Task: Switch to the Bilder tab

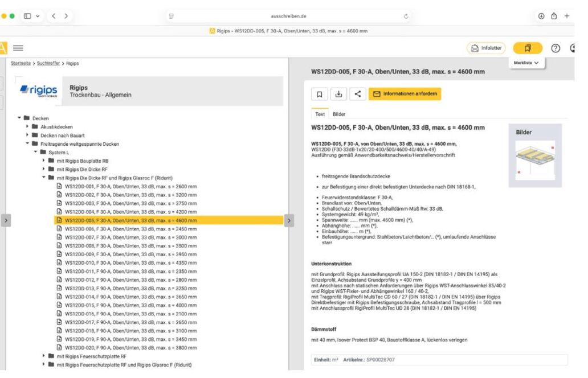Action: pyautogui.click(x=339, y=114)
